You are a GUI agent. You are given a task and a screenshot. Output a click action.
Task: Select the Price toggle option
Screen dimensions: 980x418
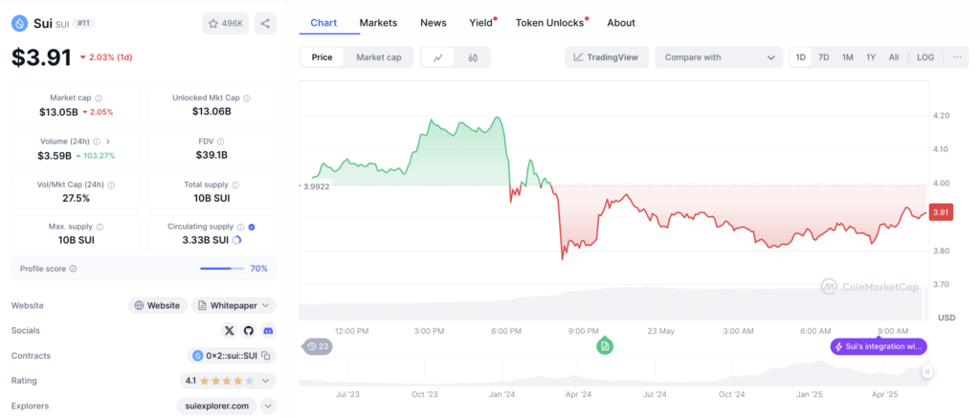click(x=322, y=57)
